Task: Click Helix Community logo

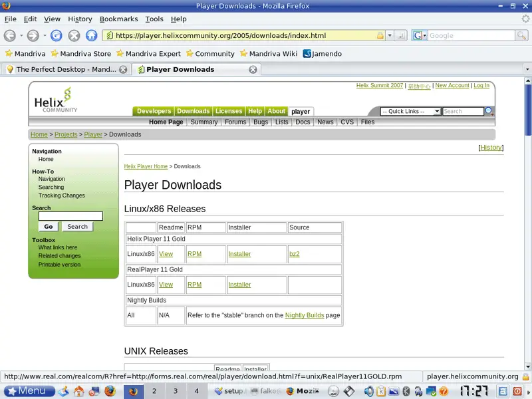Action: [56, 100]
